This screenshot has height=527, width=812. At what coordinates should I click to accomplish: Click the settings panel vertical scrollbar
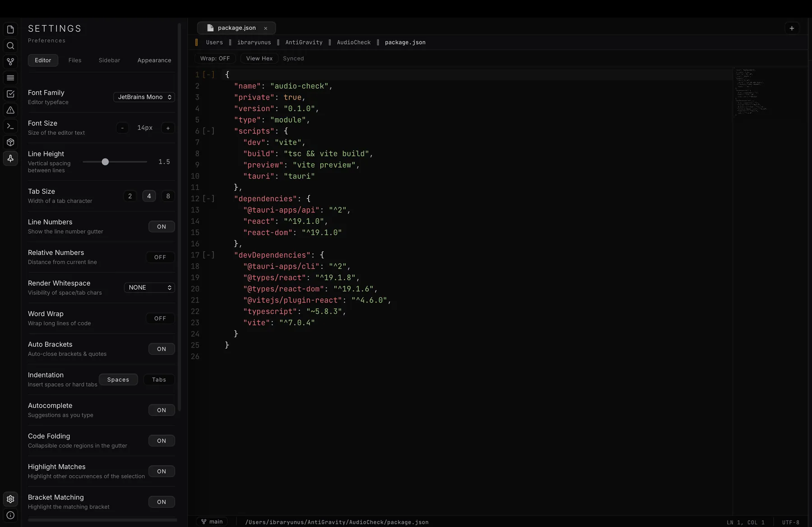point(179,217)
